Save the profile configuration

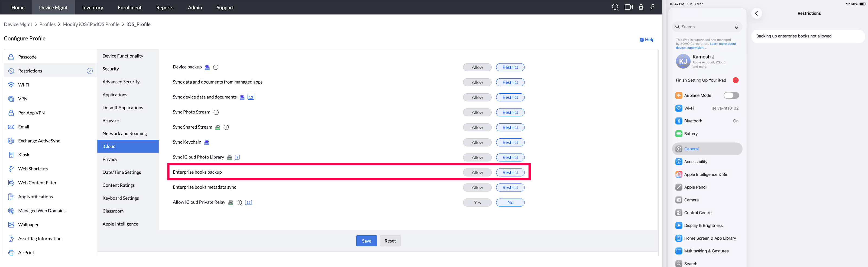coord(366,241)
